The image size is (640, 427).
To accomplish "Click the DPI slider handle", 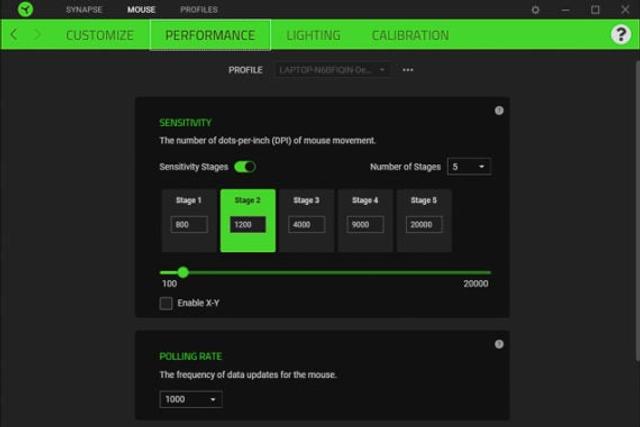I will [x=183, y=272].
